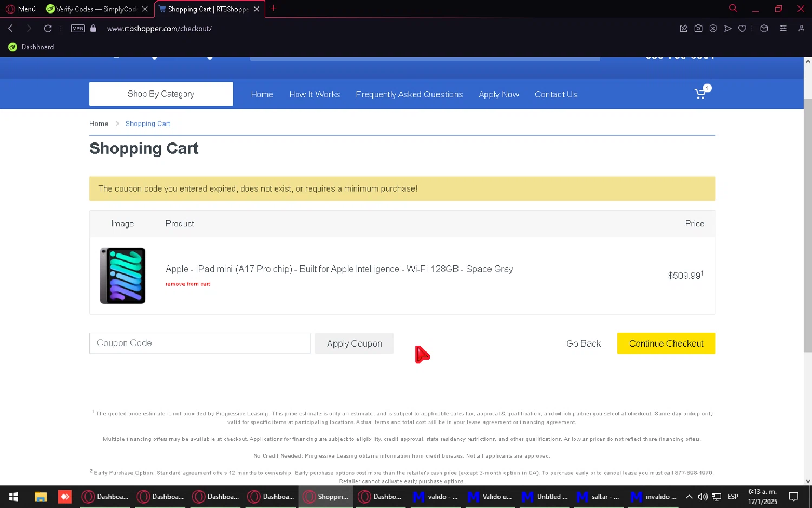Open the pencil edit icon in address bar
Image resolution: width=812 pixels, height=508 pixels.
(x=684, y=28)
